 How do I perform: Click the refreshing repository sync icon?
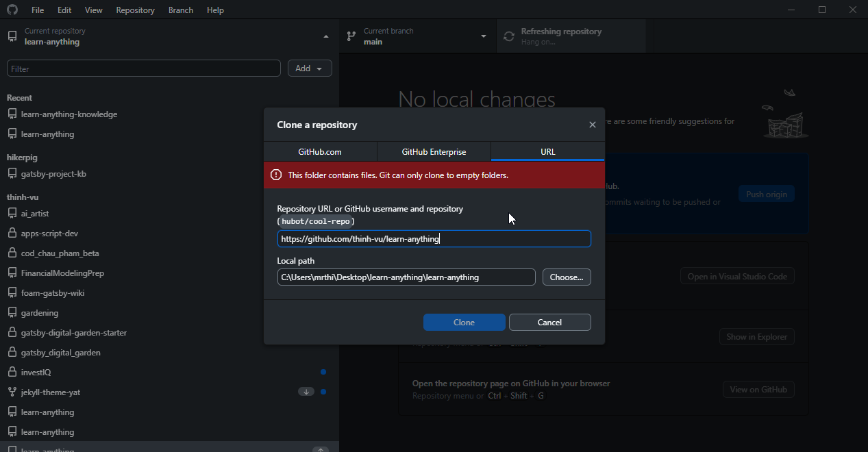click(x=508, y=36)
